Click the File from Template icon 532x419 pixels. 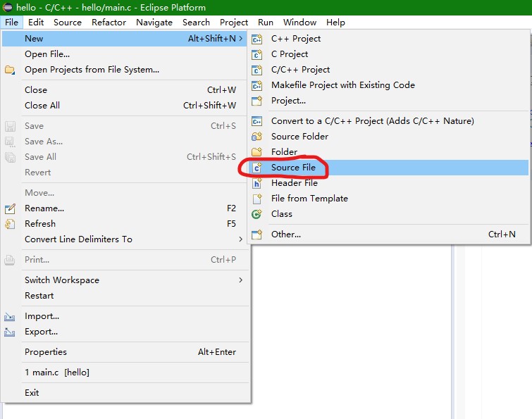(256, 199)
